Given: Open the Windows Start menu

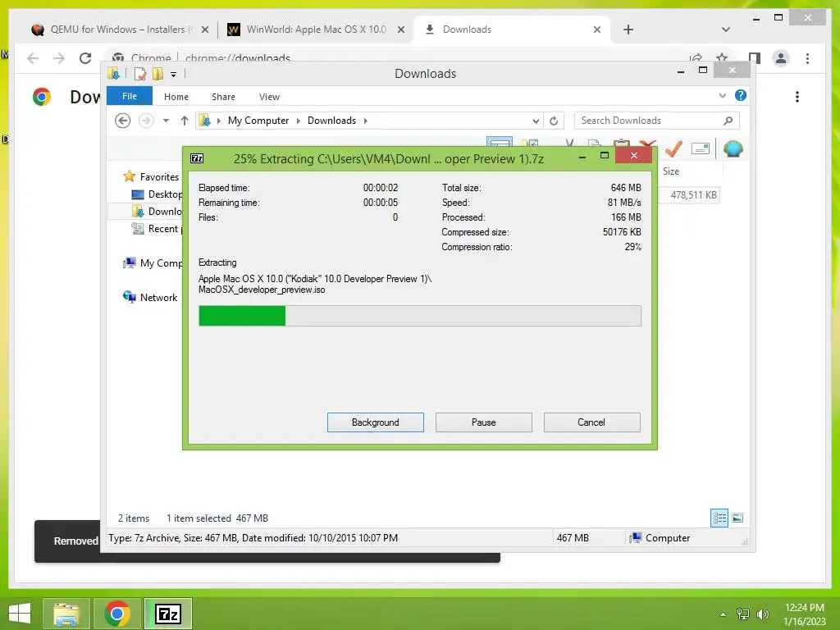Looking at the screenshot, I should (x=20, y=614).
